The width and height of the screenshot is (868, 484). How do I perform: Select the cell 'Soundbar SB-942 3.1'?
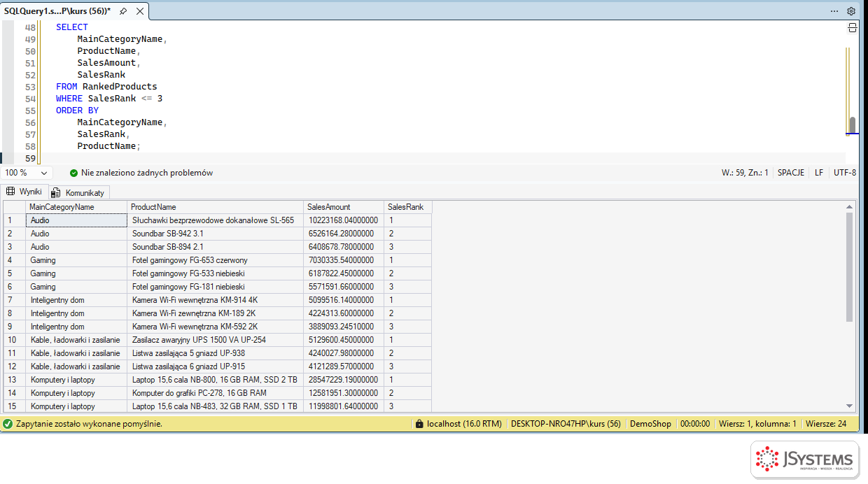click(x=216, y=234)
